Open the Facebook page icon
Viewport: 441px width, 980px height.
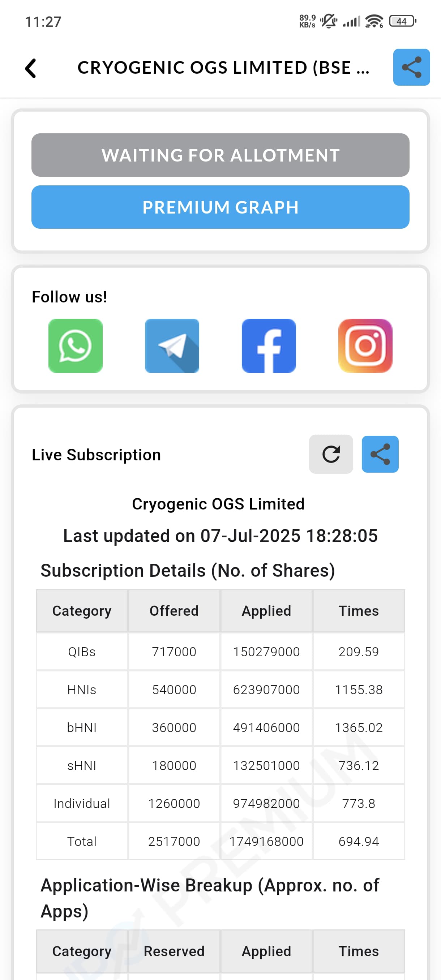tap(269, 346)
